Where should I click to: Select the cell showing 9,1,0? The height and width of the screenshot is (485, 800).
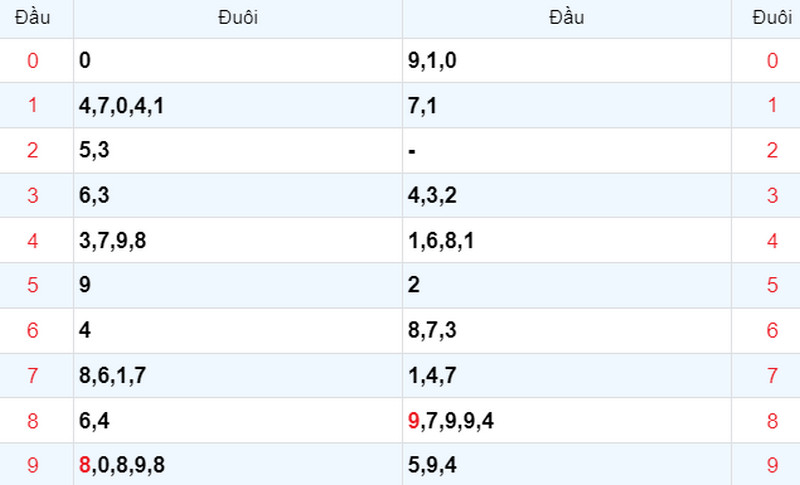(x=567, y=60)
